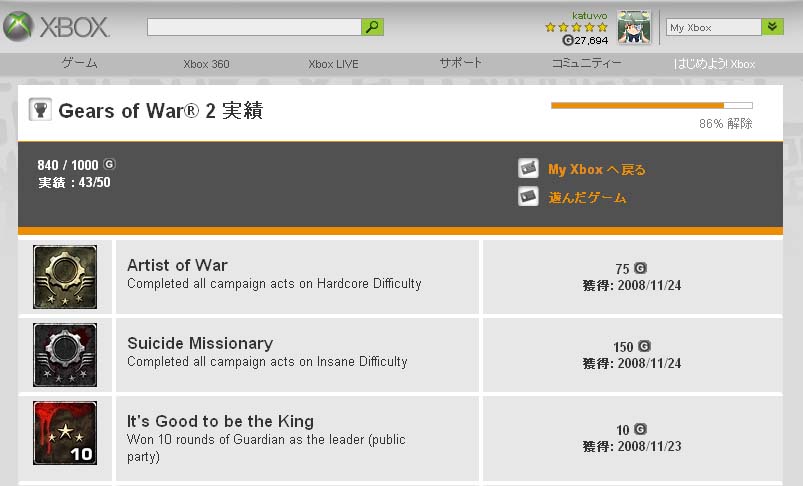Click the My Xbox combo box field

tap(713, 27)
